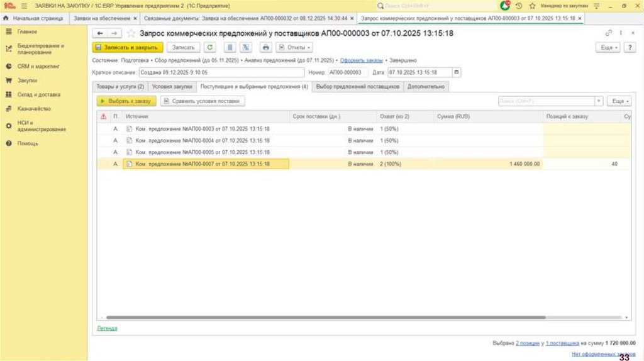Click Выбрать к заказу button

[x=126, y=101]
